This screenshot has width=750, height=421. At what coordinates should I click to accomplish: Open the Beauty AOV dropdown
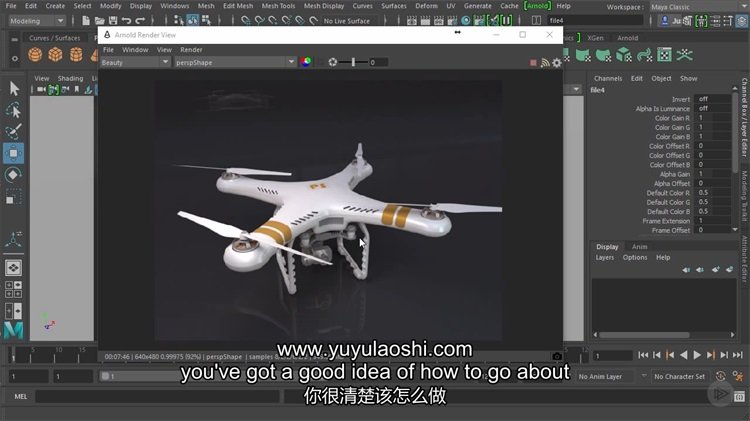135,62
